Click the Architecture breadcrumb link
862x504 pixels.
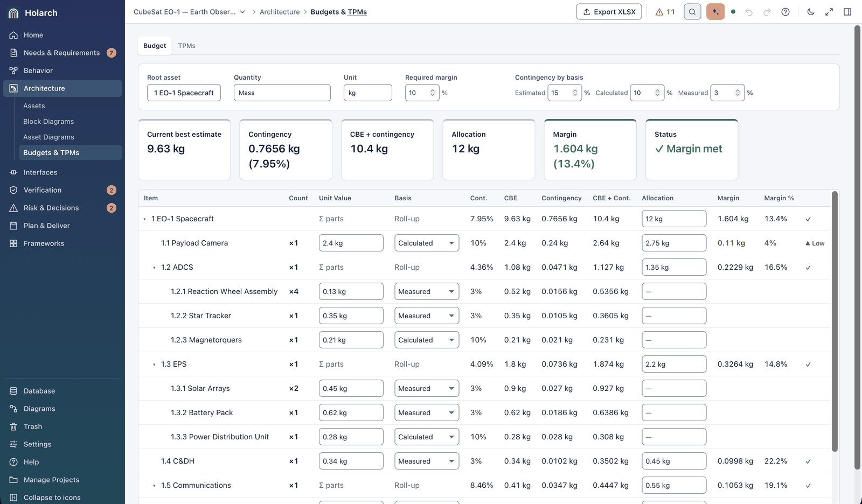click(x=280, y=12)
